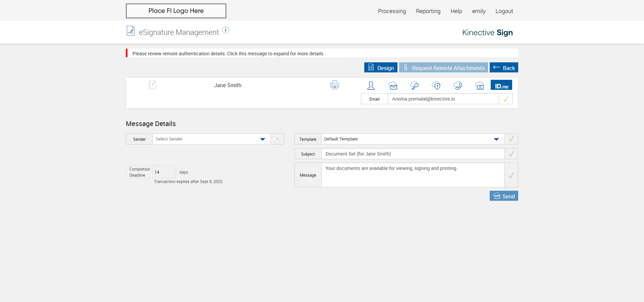This screenshot has height=302, width=644.
Task: Select the cloud key password authentication icon
Action: click(x=414, y=85)
